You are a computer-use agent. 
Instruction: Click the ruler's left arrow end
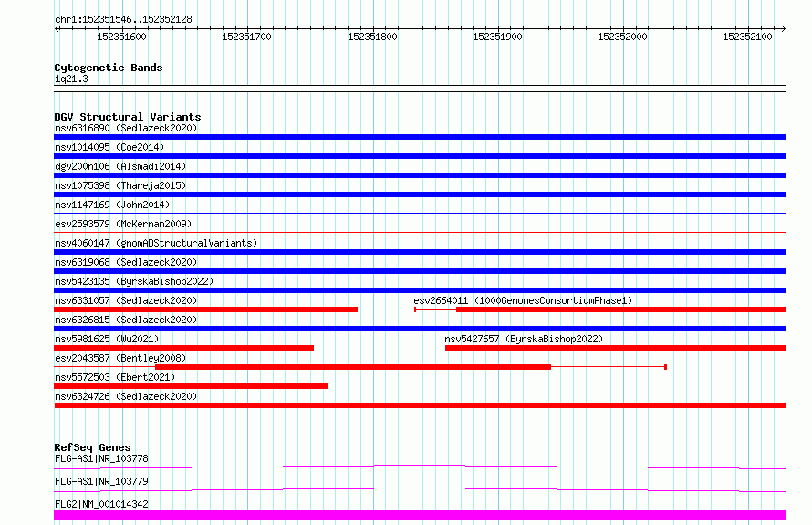click(x=57, y=29)
